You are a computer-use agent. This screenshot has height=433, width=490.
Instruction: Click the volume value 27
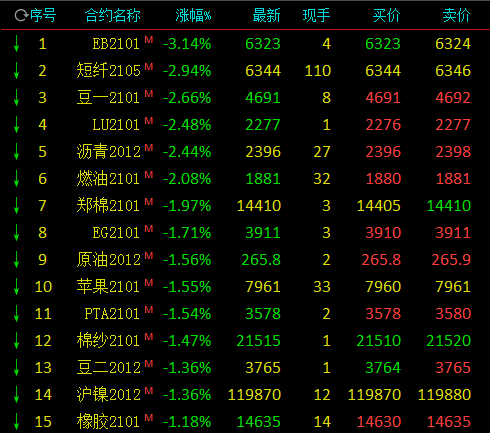coord(322,152)
